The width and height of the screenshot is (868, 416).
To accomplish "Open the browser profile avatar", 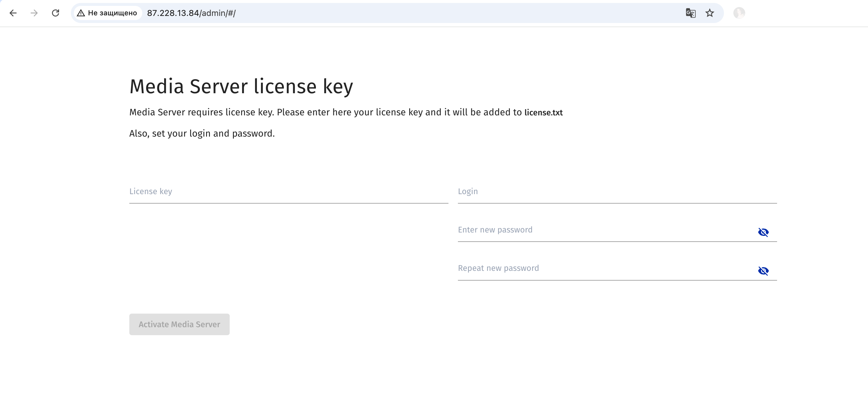I will click(x=740, y=13).
